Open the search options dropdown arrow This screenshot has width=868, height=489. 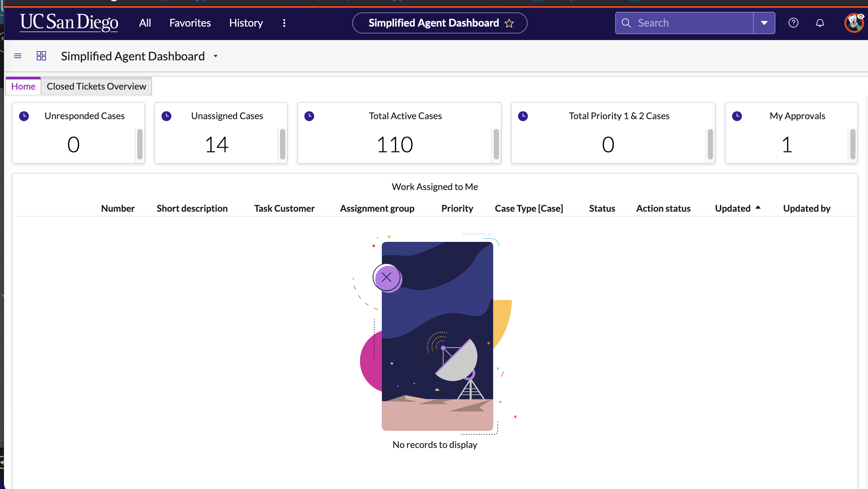point(764,23)
